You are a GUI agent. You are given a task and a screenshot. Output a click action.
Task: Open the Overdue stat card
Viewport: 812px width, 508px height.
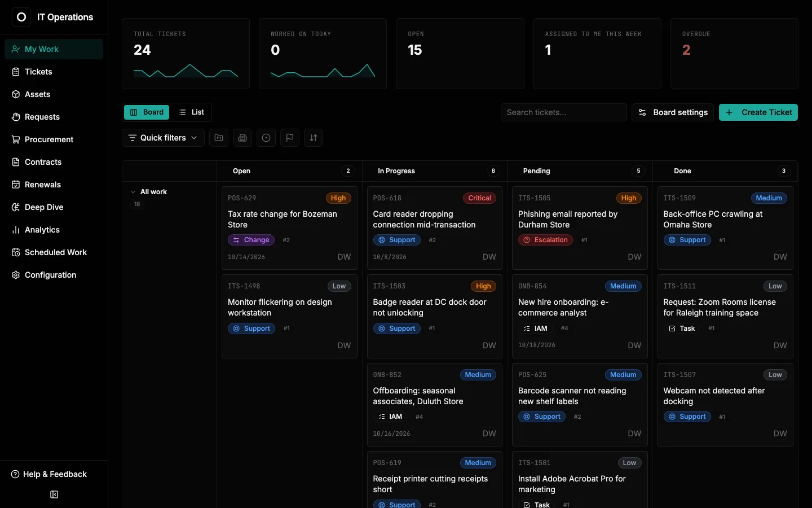coord(734,54)
